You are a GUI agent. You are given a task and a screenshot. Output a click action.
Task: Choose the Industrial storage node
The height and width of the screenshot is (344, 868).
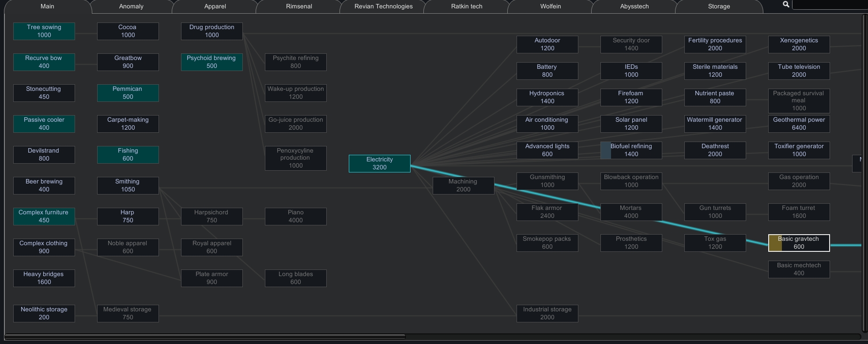click(x=547, y=314)
